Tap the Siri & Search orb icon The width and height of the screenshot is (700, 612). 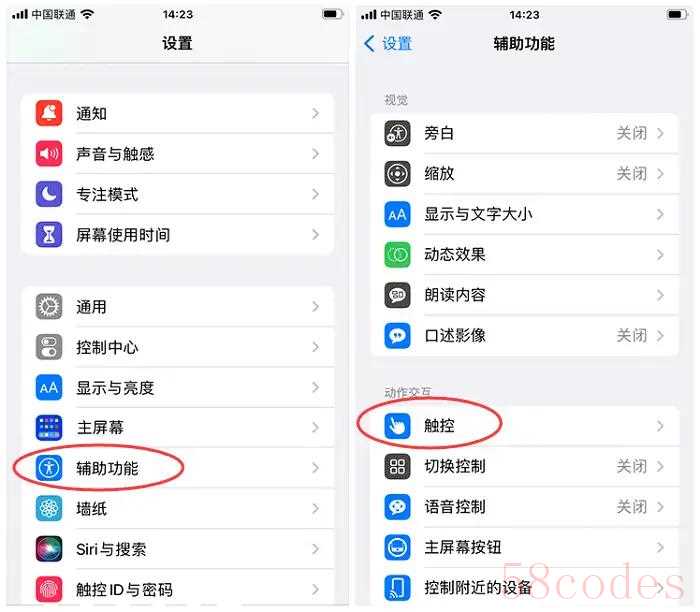point(49,549)
